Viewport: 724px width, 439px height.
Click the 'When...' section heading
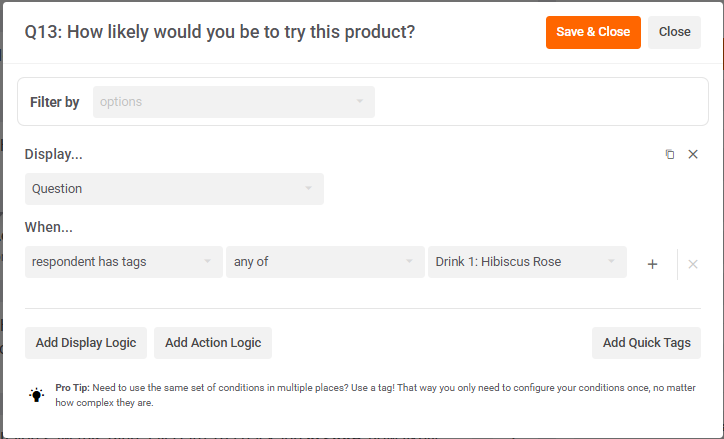coord(49,227)
